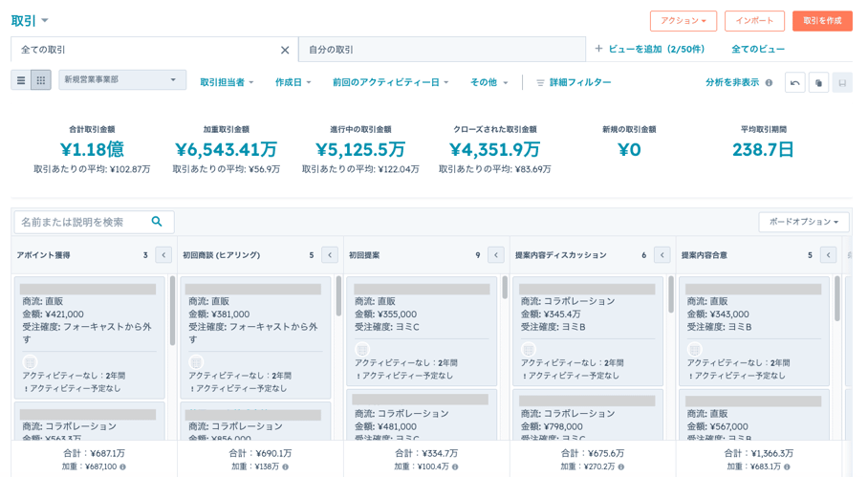Click the 詳細フィルター filter icon
The height and width of the screenshot is (477, 868).
(x=540, y=82)
